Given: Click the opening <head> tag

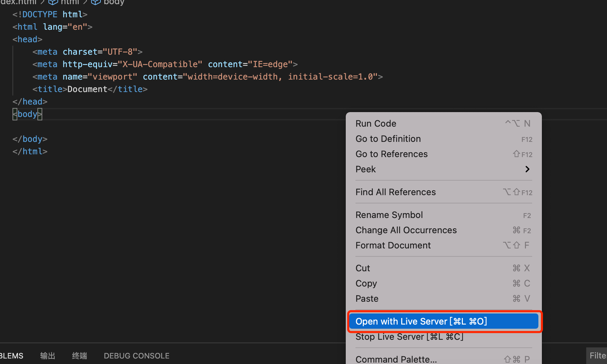Looking at the screenshot, I should (x=27, y=39).
